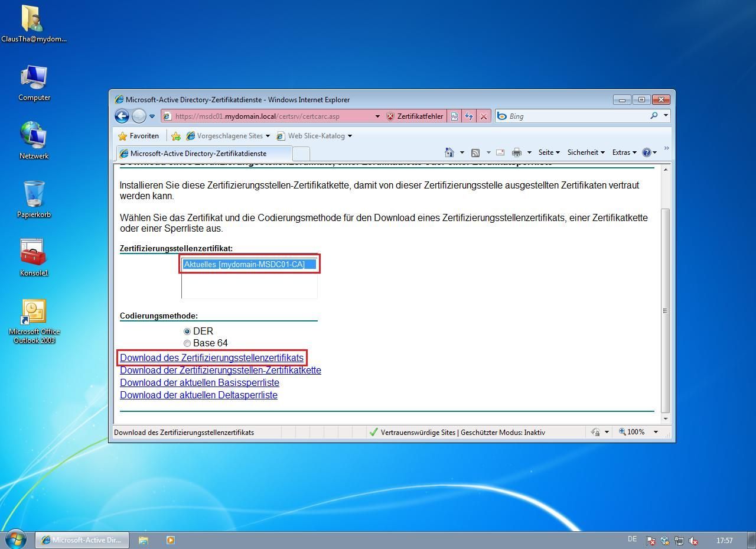Click the network tray icon
Screen dimensions: 756x549
click(x=679, y=540)
